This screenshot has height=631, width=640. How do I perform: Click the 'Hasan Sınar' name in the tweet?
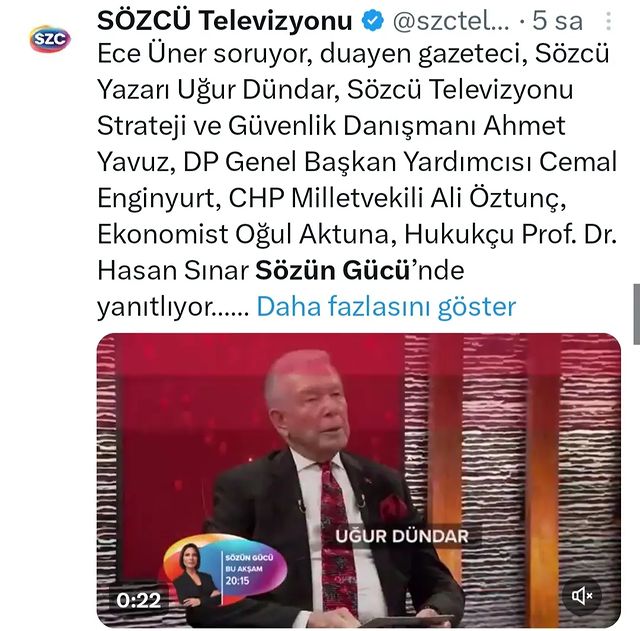pos(173,270)
